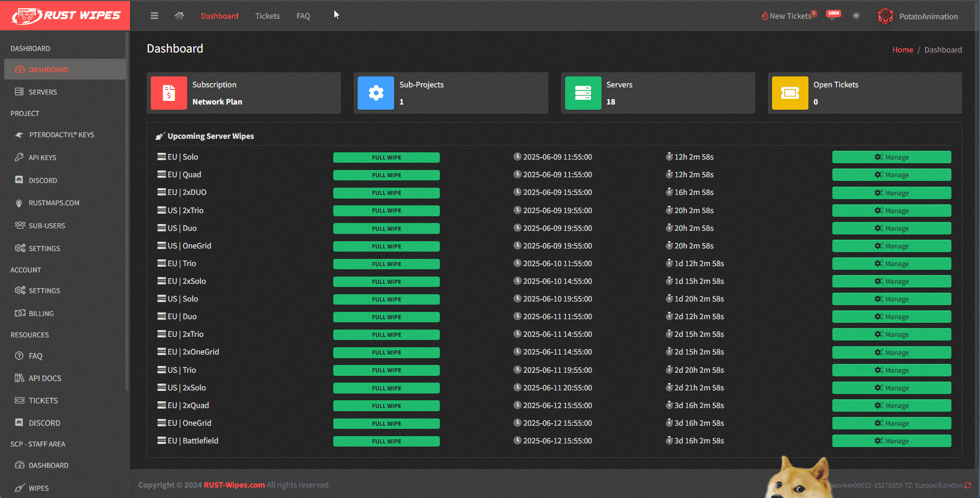Click the sidebar vertical scrollbar

tap(127, 208)
